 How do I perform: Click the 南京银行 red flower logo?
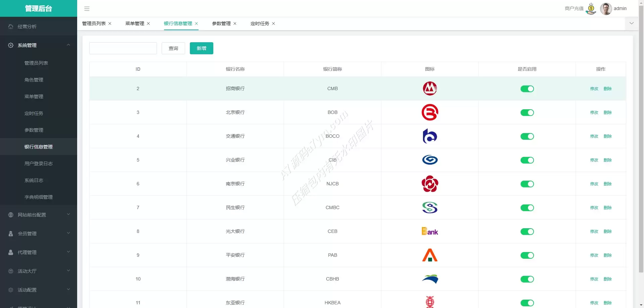tap(430, 184)
